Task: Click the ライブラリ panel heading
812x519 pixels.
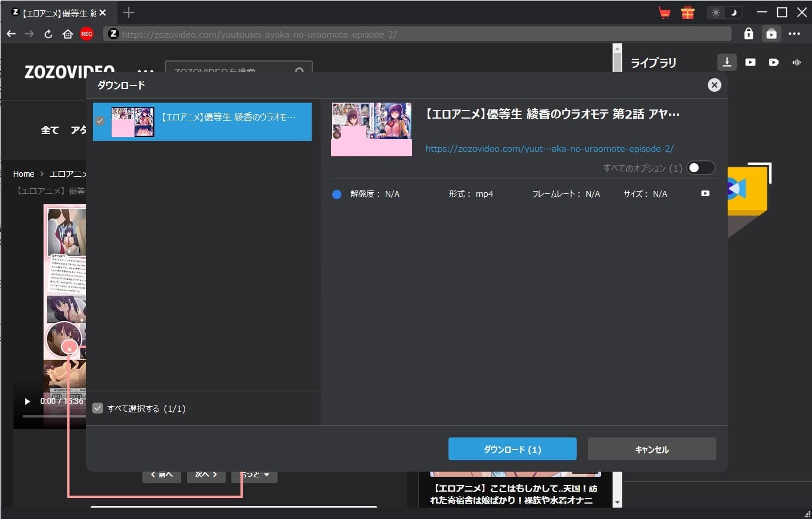Action: (x=653, y=63)
